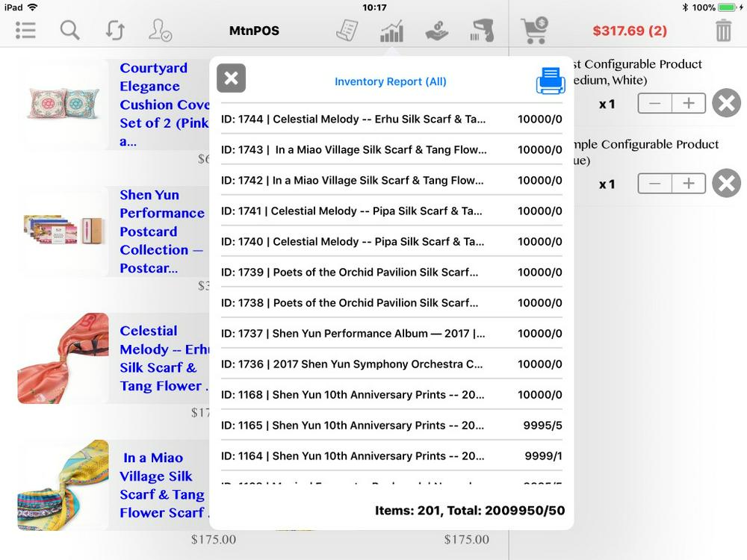
Task: Tap In a Miao Village title
Action: [164, 485]
